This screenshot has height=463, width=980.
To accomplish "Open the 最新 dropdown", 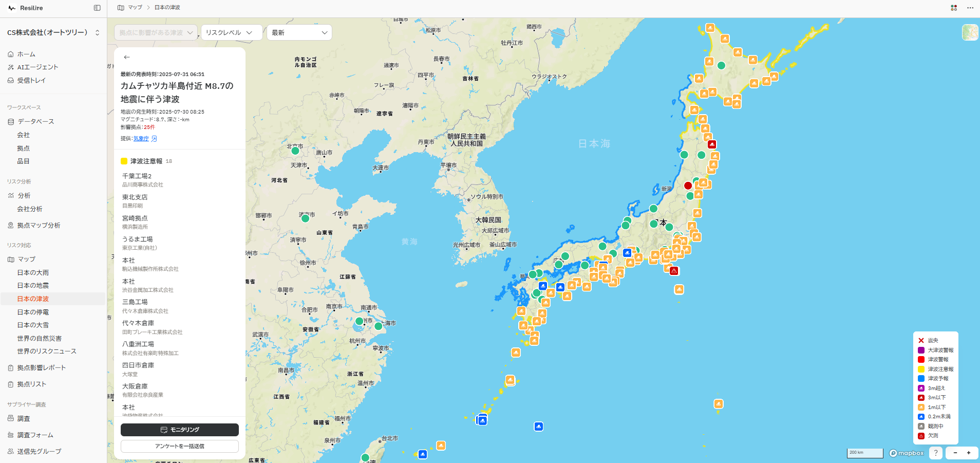I will tap(299, 32).
